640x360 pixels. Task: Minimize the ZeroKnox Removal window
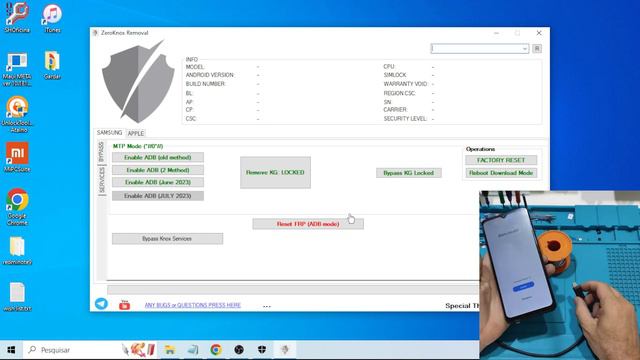(x=496, y=33)
